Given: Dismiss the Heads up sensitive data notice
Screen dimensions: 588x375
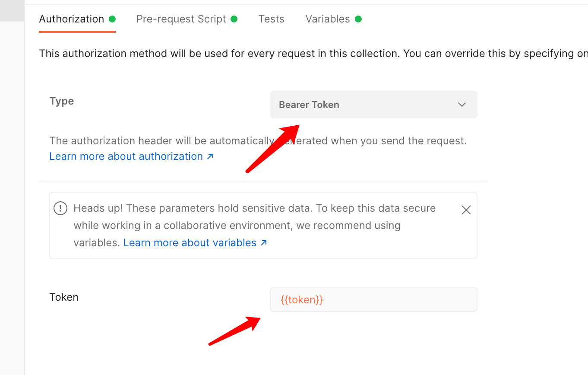Looking at the screenshot, I should [x=466, y=210].
